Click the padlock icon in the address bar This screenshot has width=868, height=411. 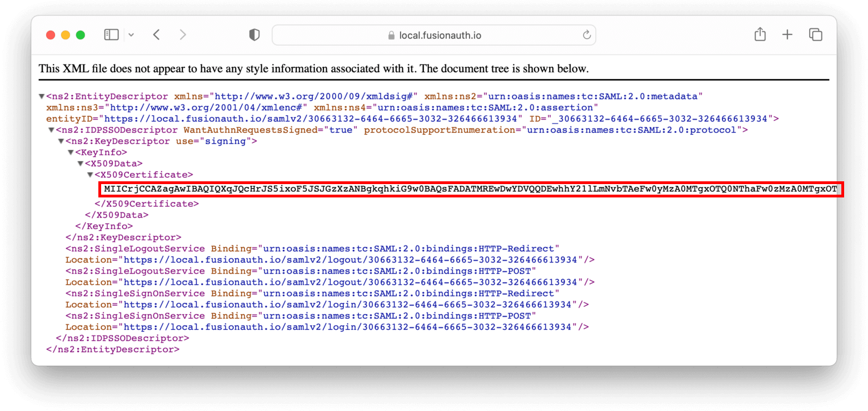(x=391, y=35)
